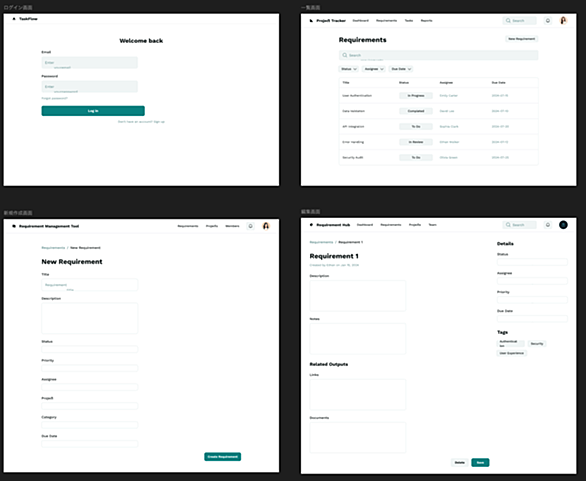The height and width of the screenshot is (481, 586).
Task: Click the Security Audit row title
Action: 353,158
